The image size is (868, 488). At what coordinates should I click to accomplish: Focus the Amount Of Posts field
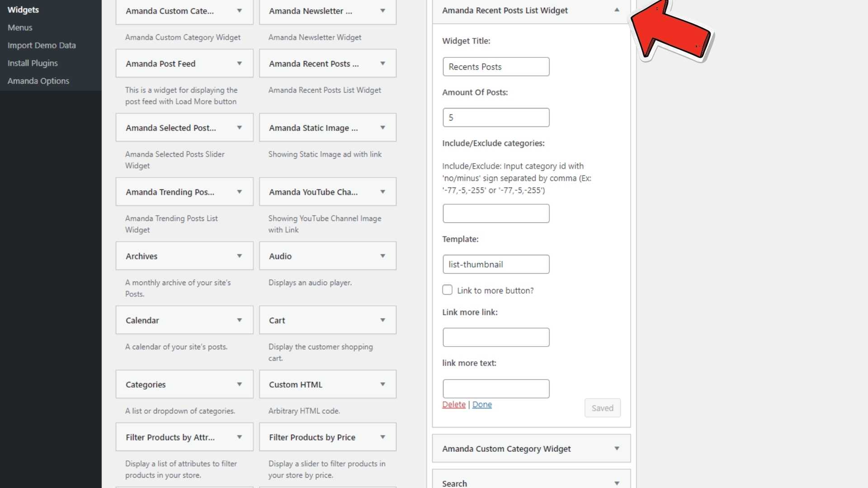pos(496,117)
